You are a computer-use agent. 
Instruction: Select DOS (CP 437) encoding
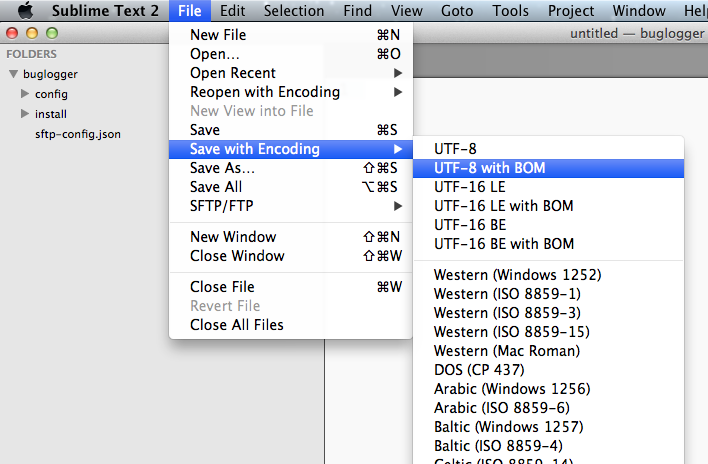(549, 370)
